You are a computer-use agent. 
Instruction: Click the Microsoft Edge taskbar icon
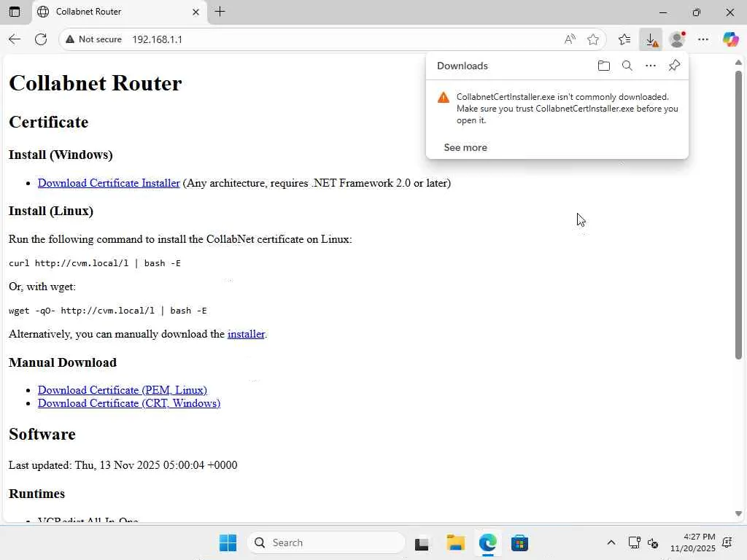[x=487, y=542]
